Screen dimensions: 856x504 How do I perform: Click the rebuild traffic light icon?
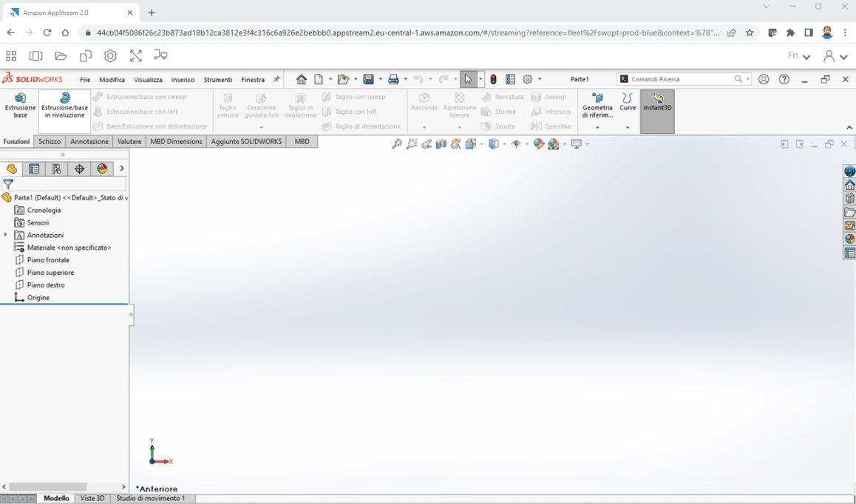(494, 79)
